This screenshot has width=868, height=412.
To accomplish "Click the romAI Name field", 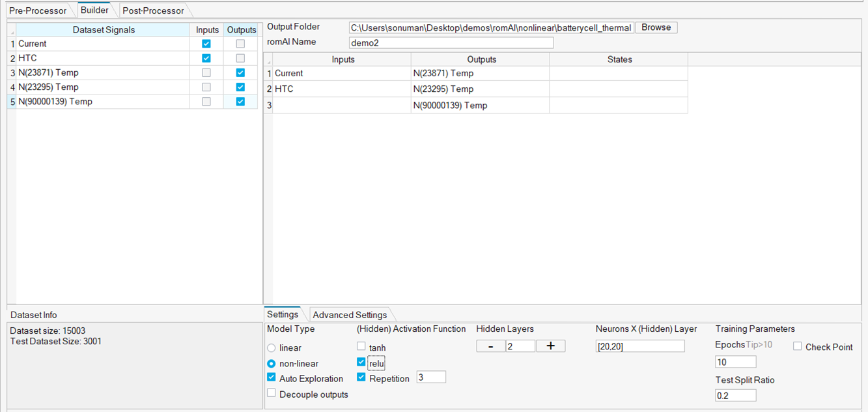I will [x=451, y=43].
